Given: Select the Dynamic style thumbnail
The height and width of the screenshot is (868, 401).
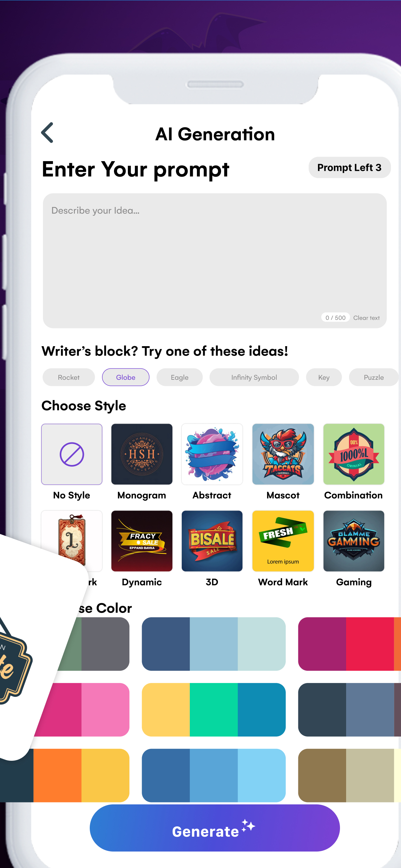Looking at the screenshot, I should click(142, 541).
